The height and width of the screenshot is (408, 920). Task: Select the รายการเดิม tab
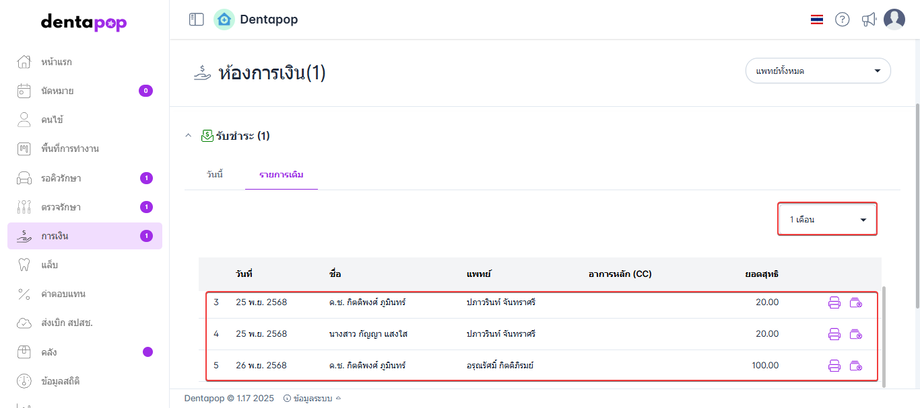point(281,175)
